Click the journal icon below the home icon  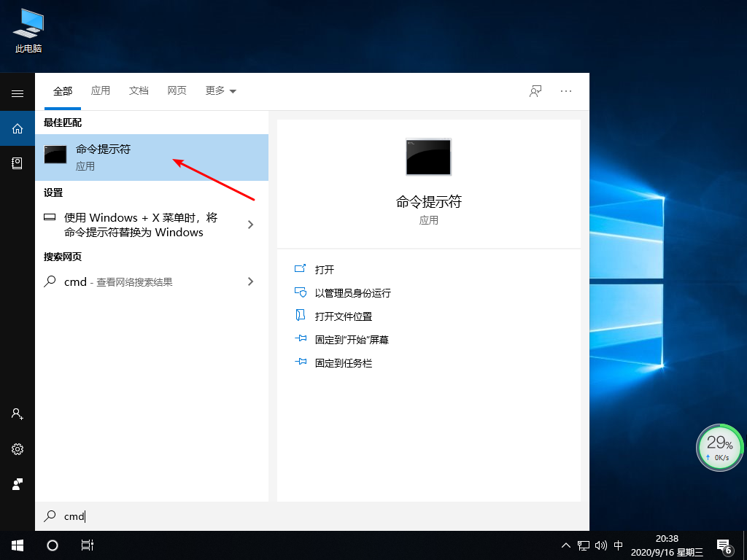18,163
